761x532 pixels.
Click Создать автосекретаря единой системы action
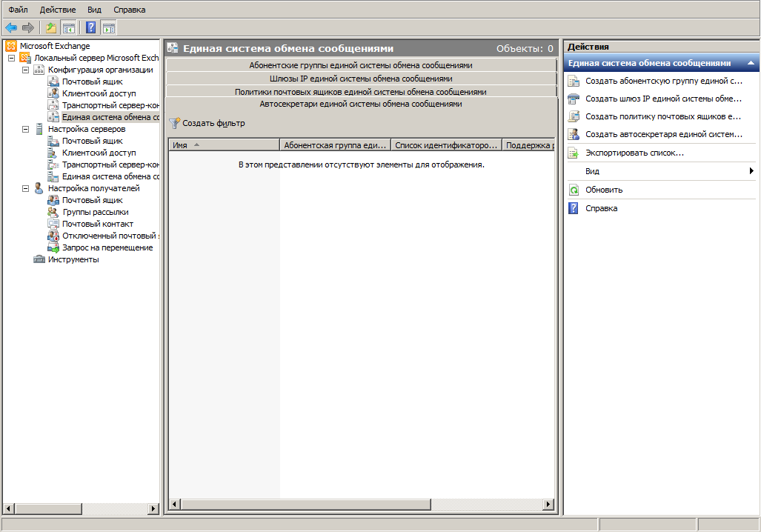coord(664,134)
